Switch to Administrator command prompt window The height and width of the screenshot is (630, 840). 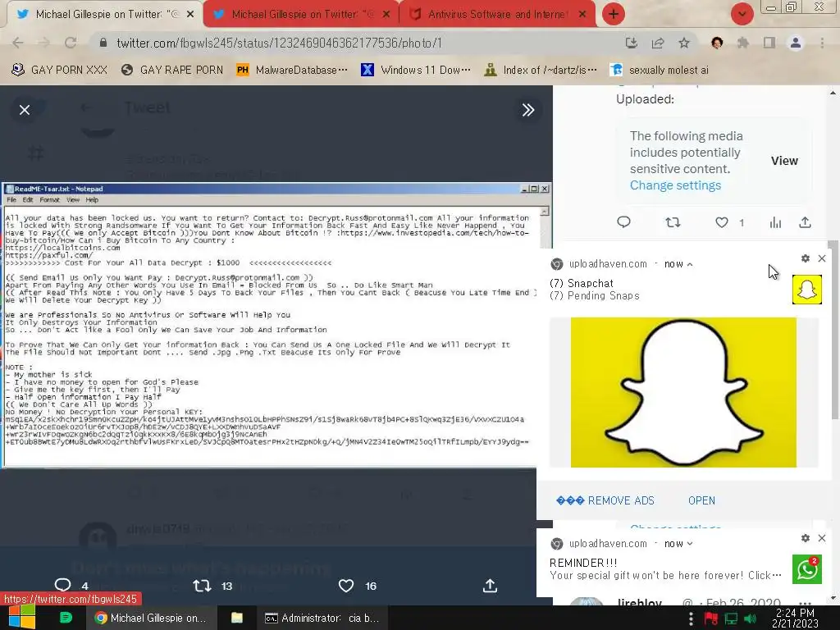[x=322, y=618]
